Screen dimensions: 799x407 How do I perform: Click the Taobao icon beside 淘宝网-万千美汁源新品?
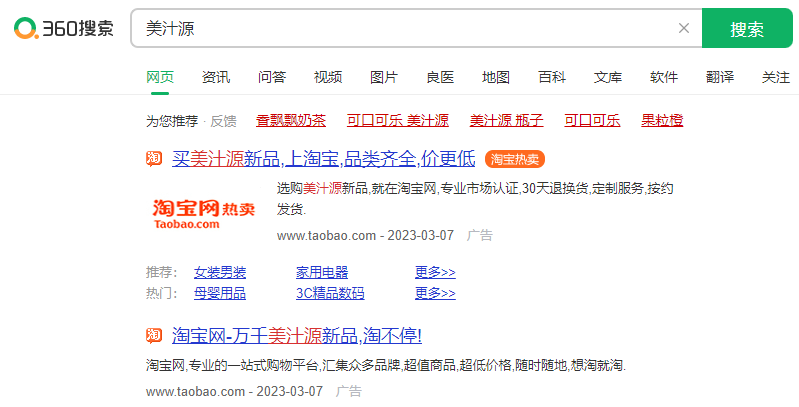(154, 335)
